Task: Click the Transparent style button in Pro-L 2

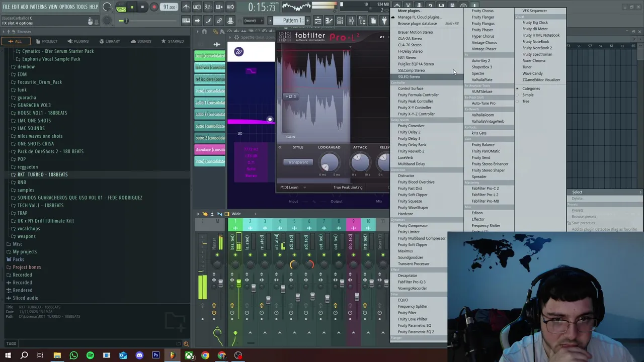Action: tap(298, 162)
